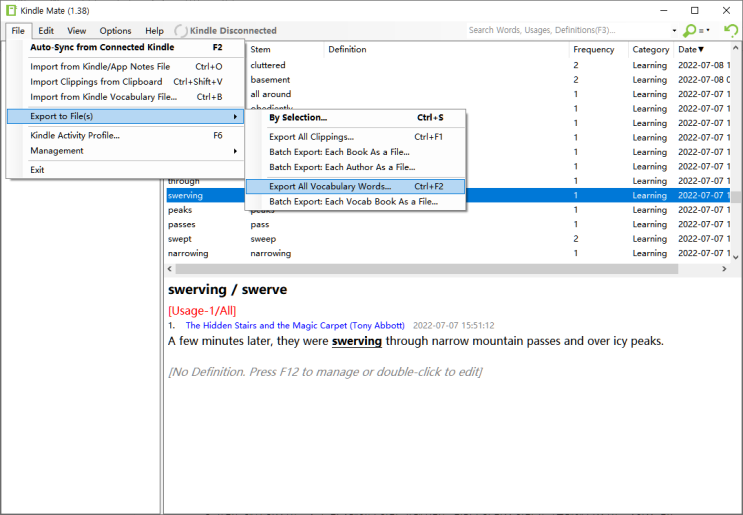Expand Export to File(s) submenu

(126, 116)
